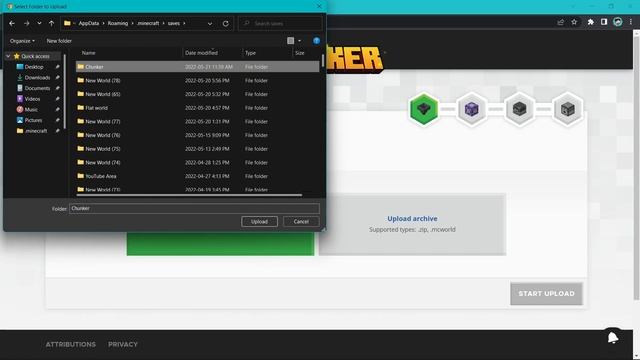The width and height of the screenshot is (640, 360).
Task: Click Upload archive on the Chunker page
Action: tap(412, 219)
